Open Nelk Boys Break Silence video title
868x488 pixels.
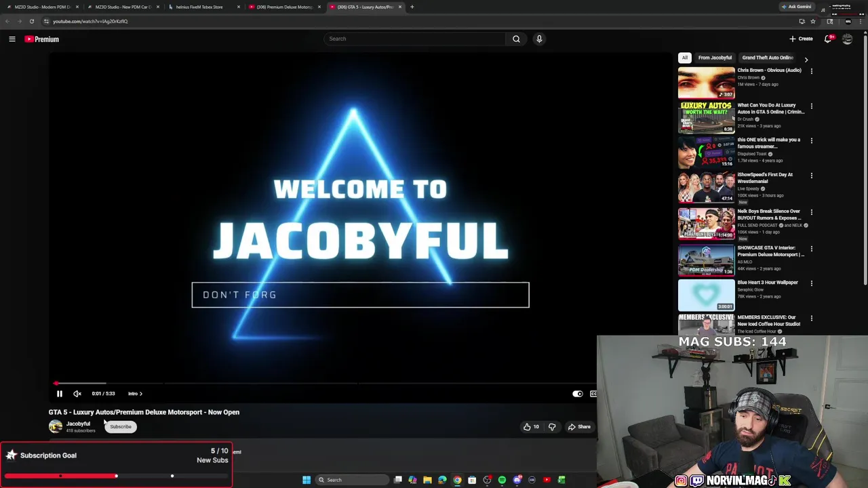click(x=770, y=214)
